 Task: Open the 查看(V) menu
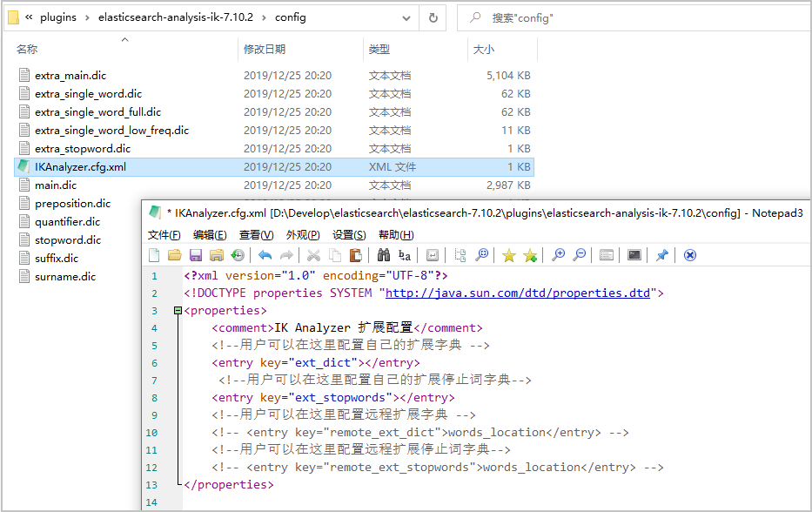pos(257,235)
